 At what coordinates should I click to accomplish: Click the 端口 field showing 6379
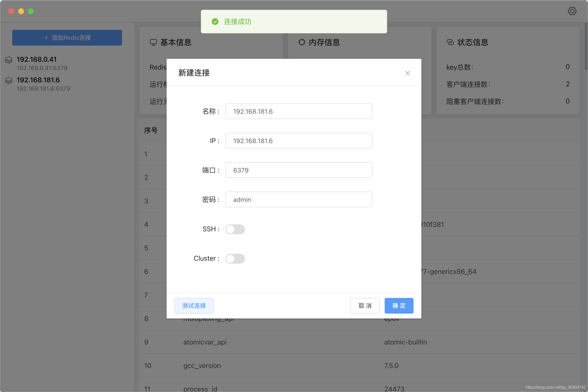pyautogui.click(x=299, y=170)
